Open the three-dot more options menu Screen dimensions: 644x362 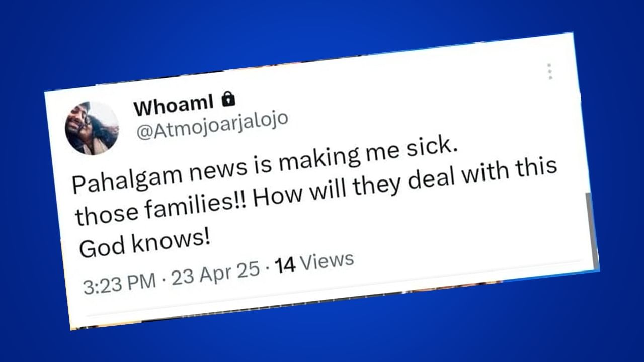pos(550,71)
